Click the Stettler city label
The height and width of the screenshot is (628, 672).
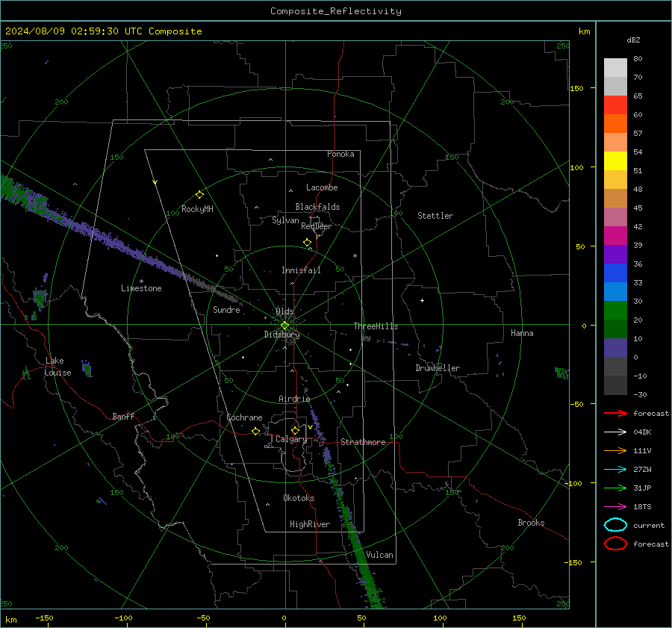(x=435, y=216)
